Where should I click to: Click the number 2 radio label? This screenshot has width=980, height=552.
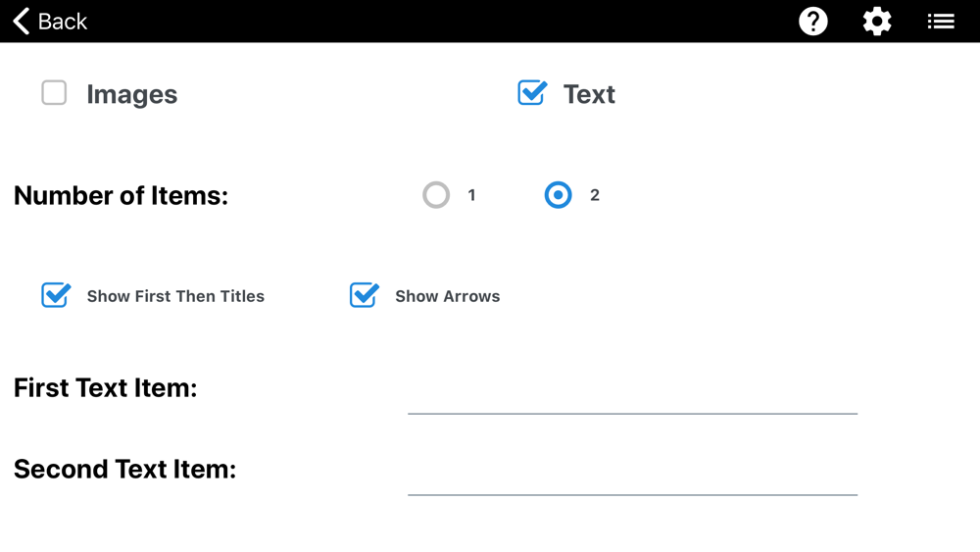click(x=595, y=195)
